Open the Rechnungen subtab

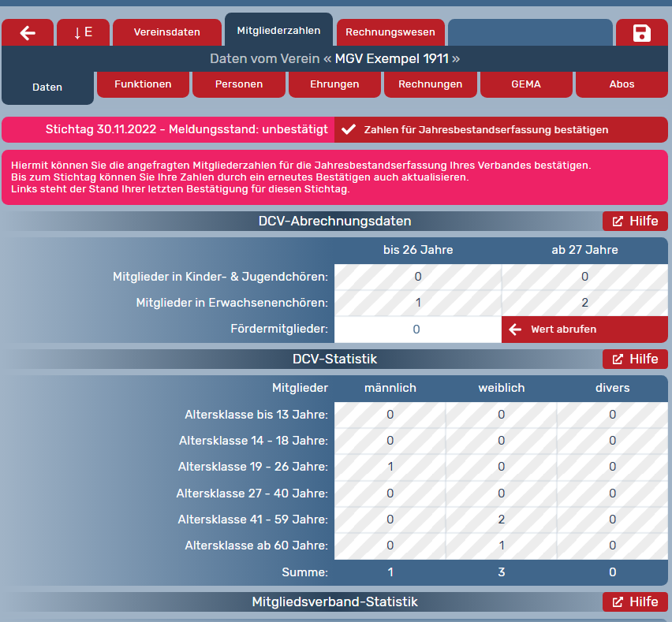tap(431, 84)
